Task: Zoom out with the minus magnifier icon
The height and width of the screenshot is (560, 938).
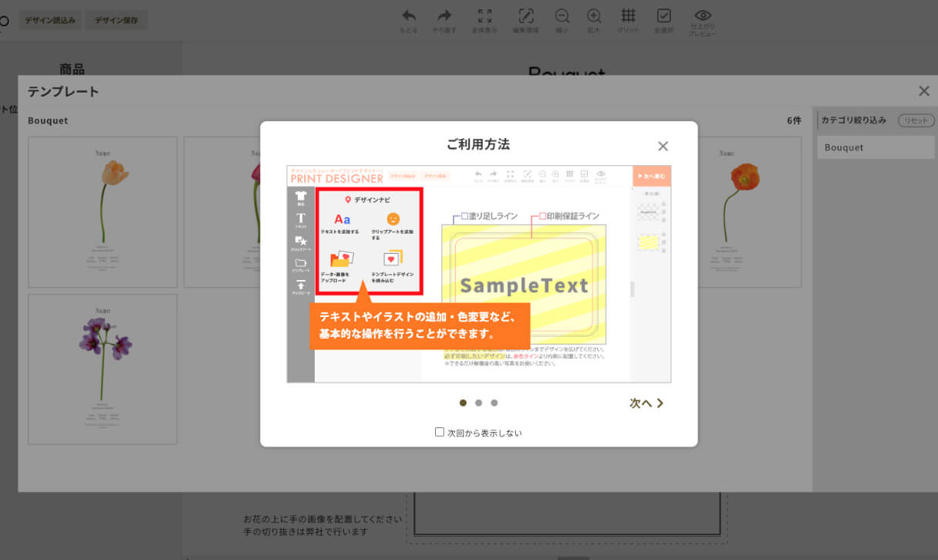Action: point(562,16)
